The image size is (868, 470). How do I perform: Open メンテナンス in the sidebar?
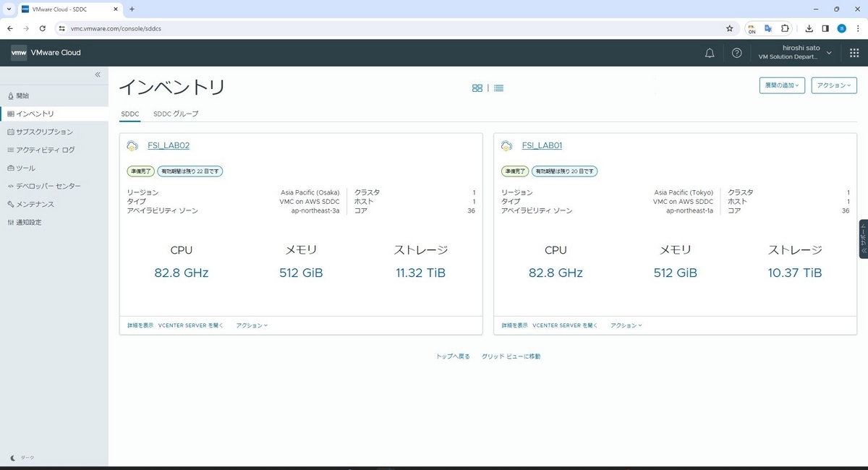54,204
